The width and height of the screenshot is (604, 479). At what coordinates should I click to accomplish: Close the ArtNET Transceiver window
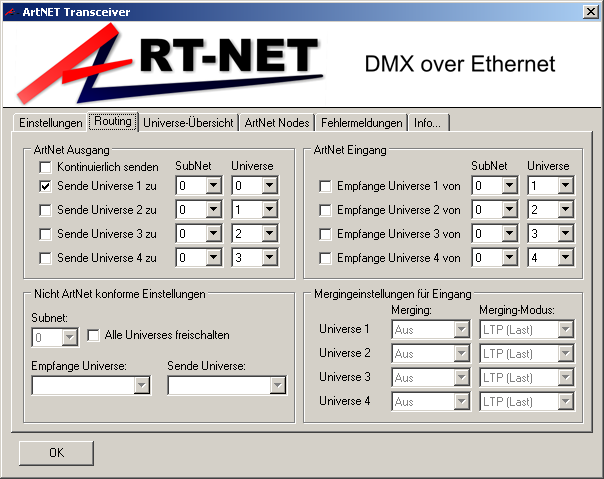(x=591, y=12)
